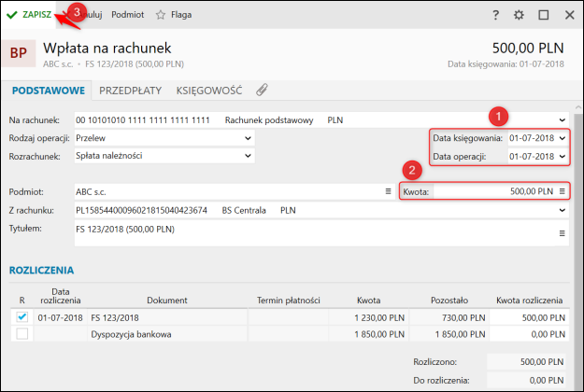584x392 pixels.
Task: Click the ZAPISZ save button
Action: 30,15
